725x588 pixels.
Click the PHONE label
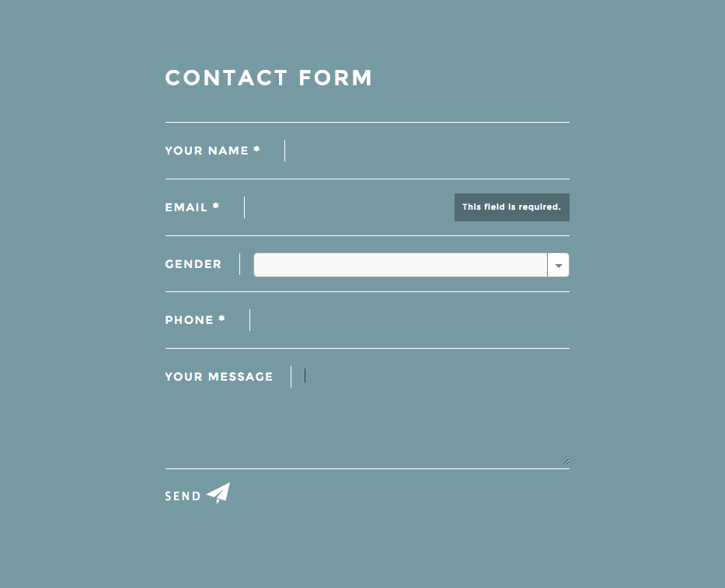(190, 320)
